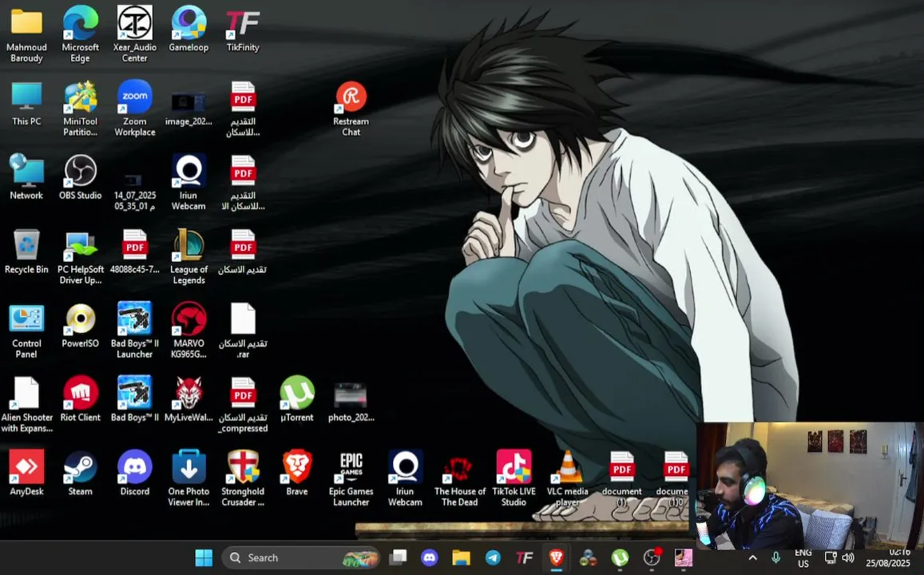
Task: Select the 14_07_2025 05_35_01 video file
Action: point(134,190)
